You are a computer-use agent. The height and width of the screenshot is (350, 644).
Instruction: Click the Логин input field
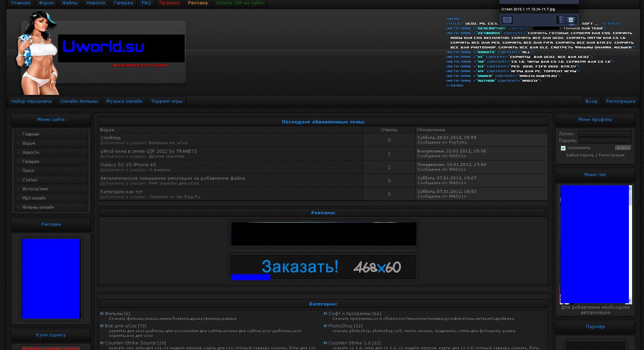[x=605, y=134]
